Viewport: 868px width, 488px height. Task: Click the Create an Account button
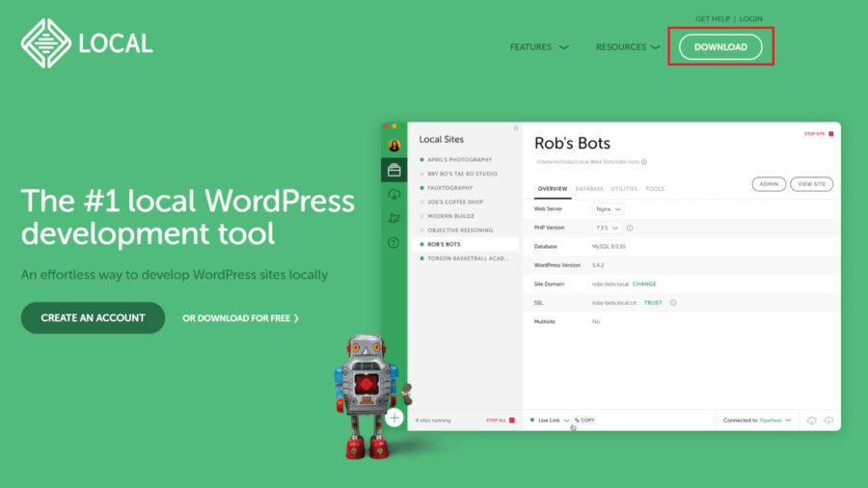[x=93, y=318]
